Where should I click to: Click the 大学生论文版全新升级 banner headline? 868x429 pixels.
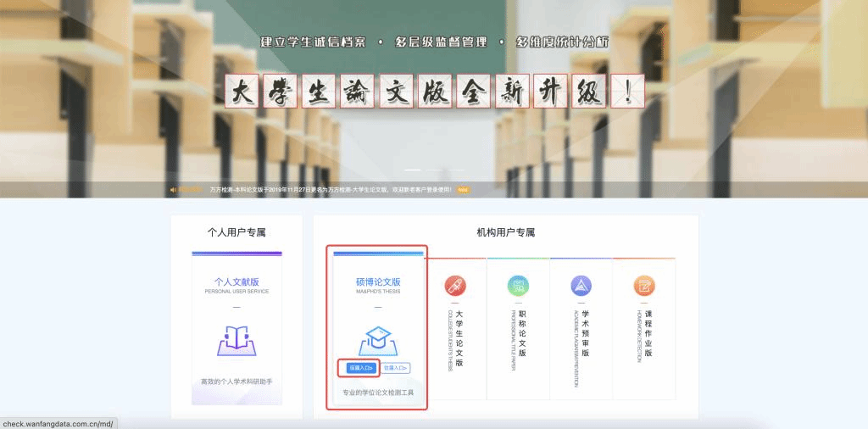[434, 92]
